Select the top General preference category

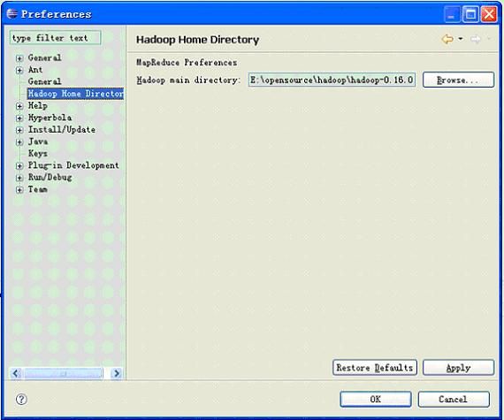coord(44,57)
